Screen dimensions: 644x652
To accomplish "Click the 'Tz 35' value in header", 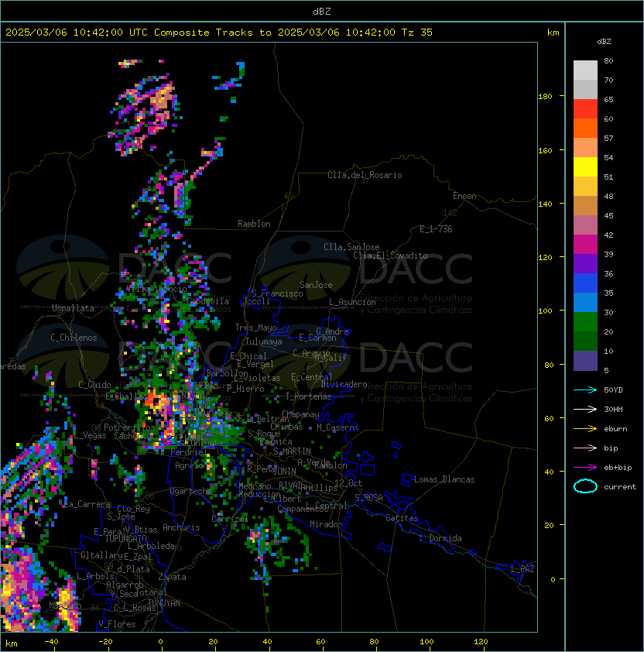I will coord(417,33).
